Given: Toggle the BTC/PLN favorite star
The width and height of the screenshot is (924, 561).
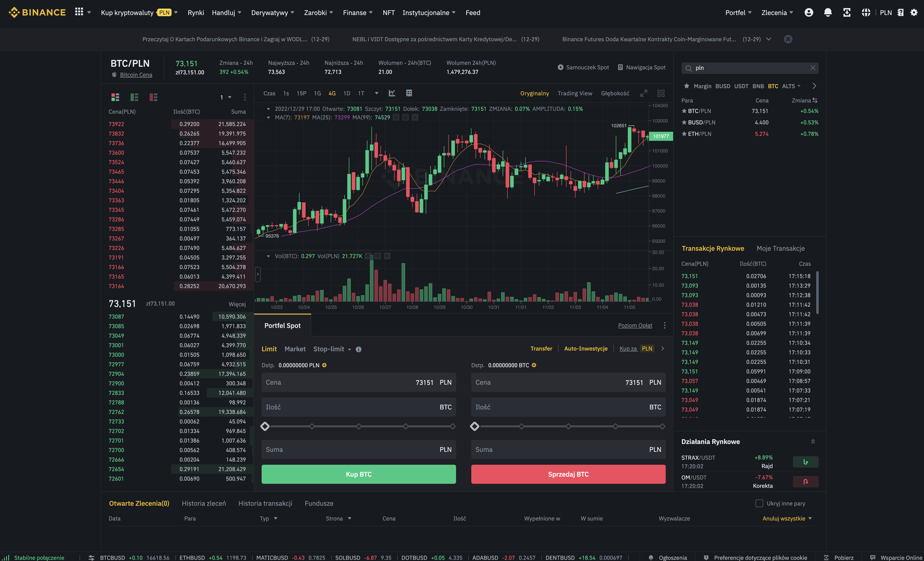Looking at the screenshot, I should coord(684,111).
